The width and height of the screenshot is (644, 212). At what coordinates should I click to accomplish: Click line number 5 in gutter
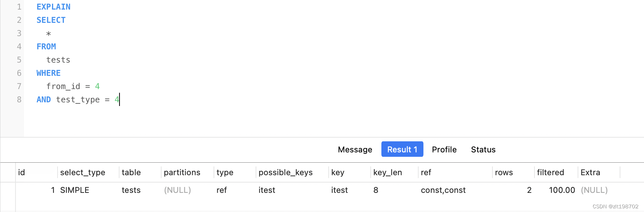pyautogui.click(x=19, y=60)
